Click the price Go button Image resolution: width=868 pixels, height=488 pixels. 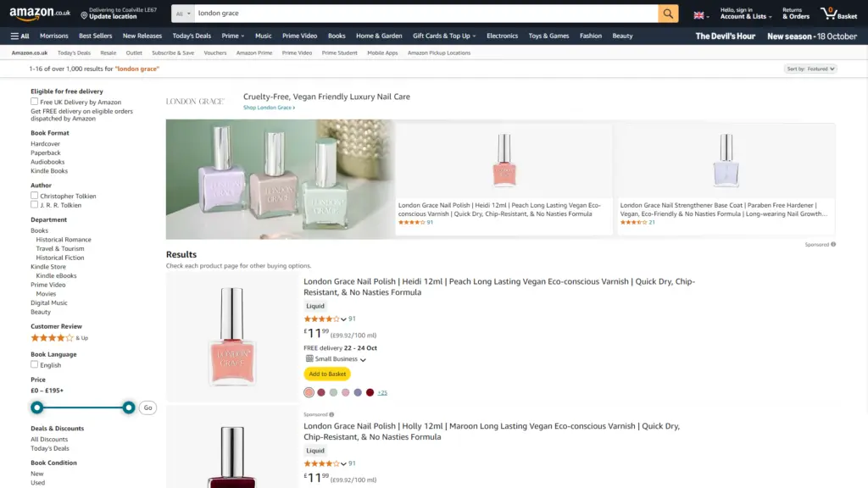coord(147,408)
